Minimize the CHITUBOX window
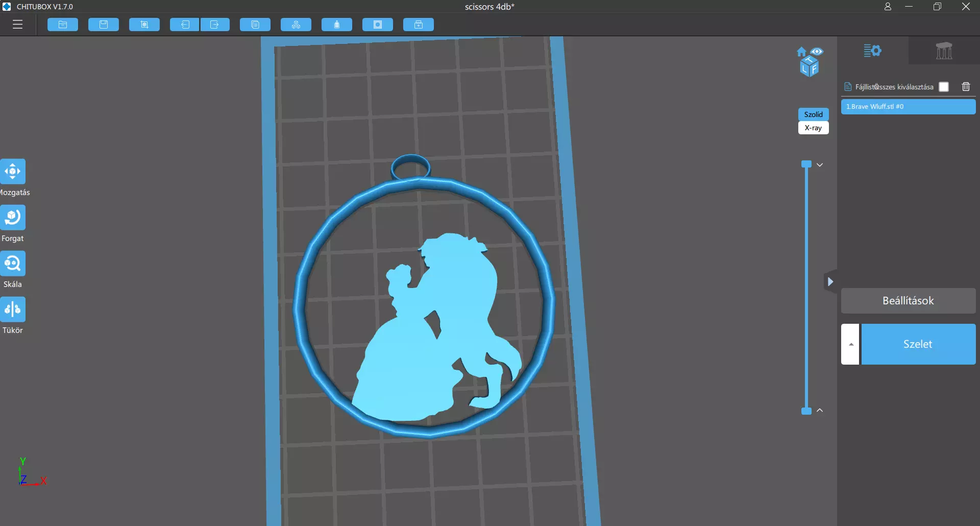The image size is (980, 526). click(x=909, y=7)
